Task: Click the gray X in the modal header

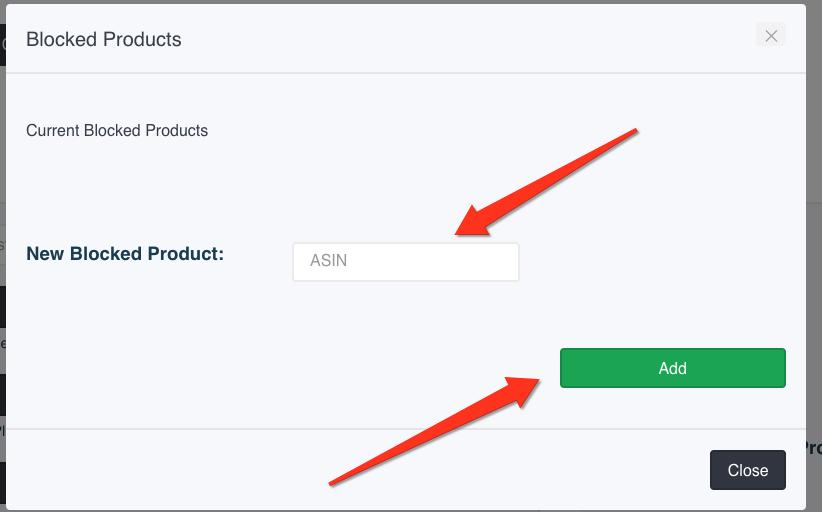Action: point(771,35)
